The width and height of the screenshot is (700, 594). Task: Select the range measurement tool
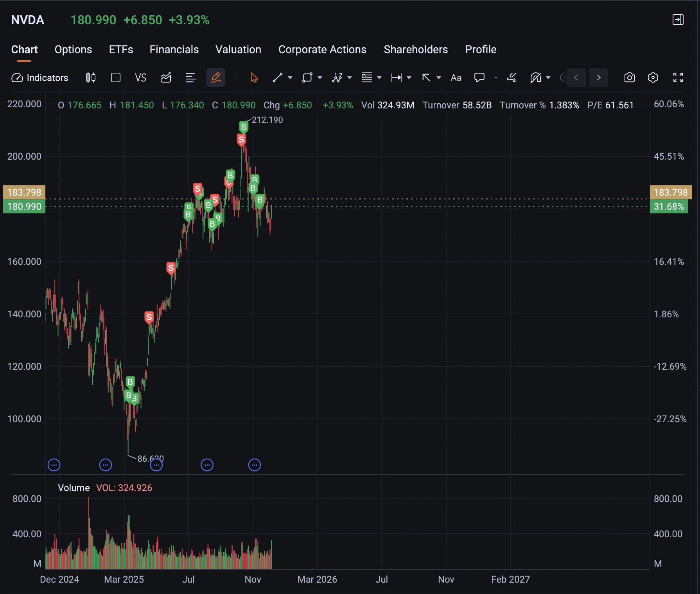(x=397, y=77)
